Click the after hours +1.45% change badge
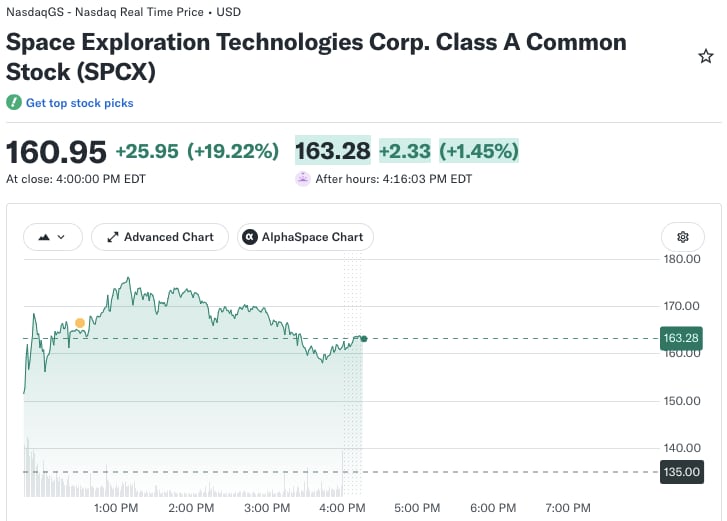This screenshot has width=727, height=521. (479, 151)
